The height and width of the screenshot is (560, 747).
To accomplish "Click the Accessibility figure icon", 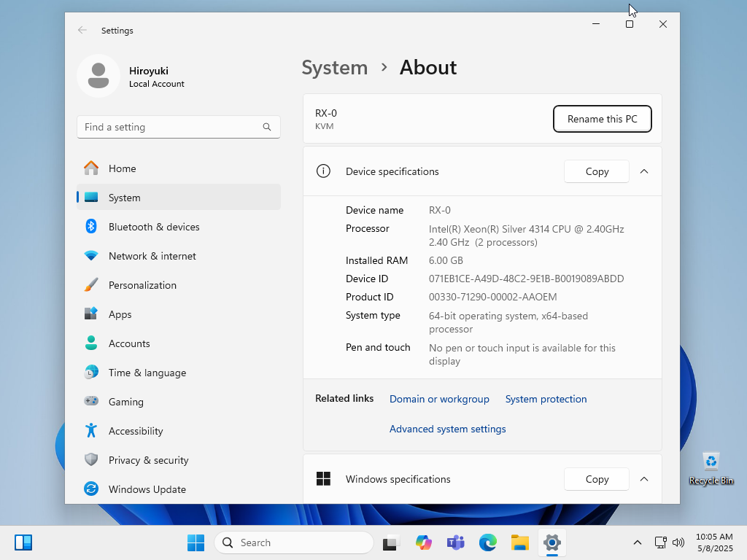I will [91, 430].
